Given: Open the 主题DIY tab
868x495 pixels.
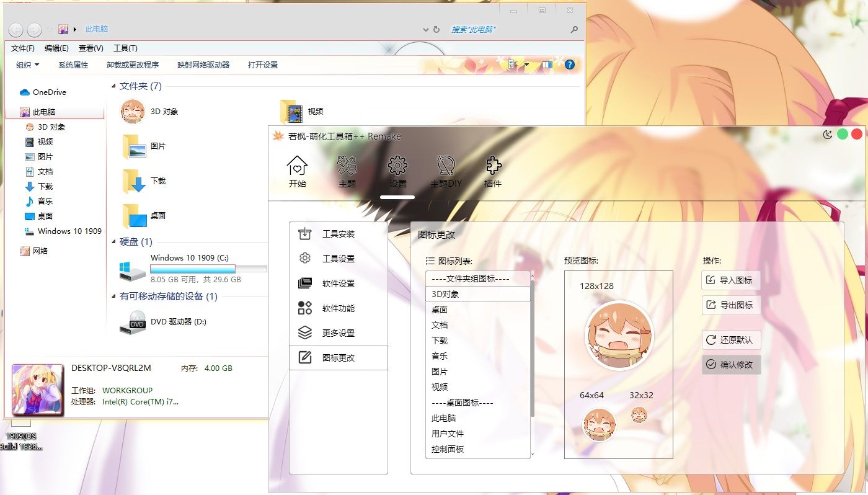Looking at the screenshot, I should pyautogui.click(x=446, y=172).
